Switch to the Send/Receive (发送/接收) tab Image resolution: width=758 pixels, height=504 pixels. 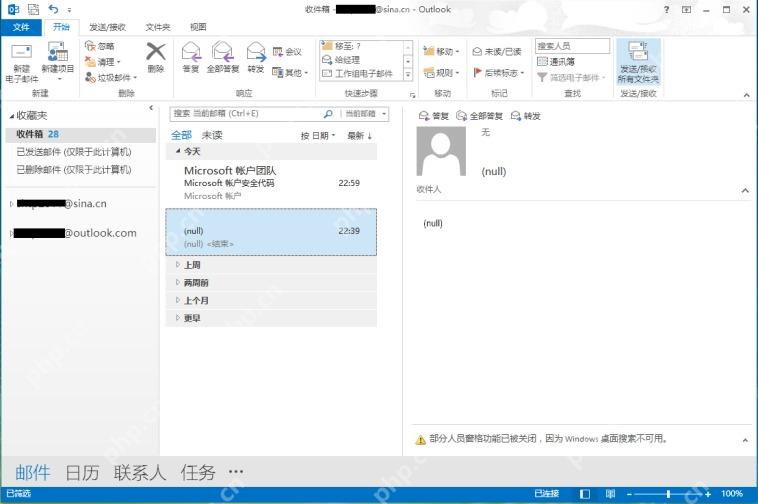pyautogui.click(x=107, y=27)
